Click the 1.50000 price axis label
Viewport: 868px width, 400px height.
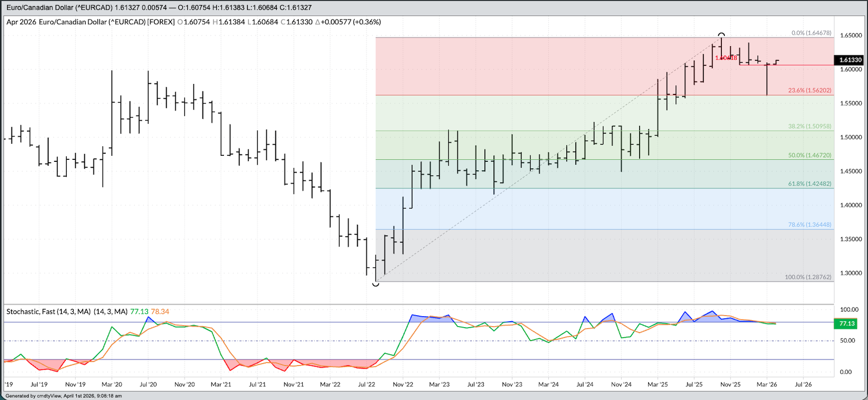851,137
